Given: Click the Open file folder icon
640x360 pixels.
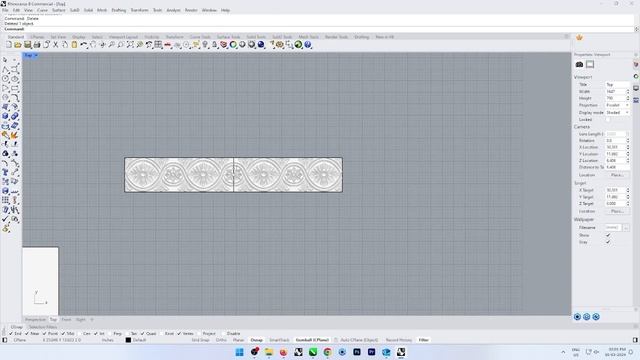Looking at the screenshot, I should coord(18,45).
